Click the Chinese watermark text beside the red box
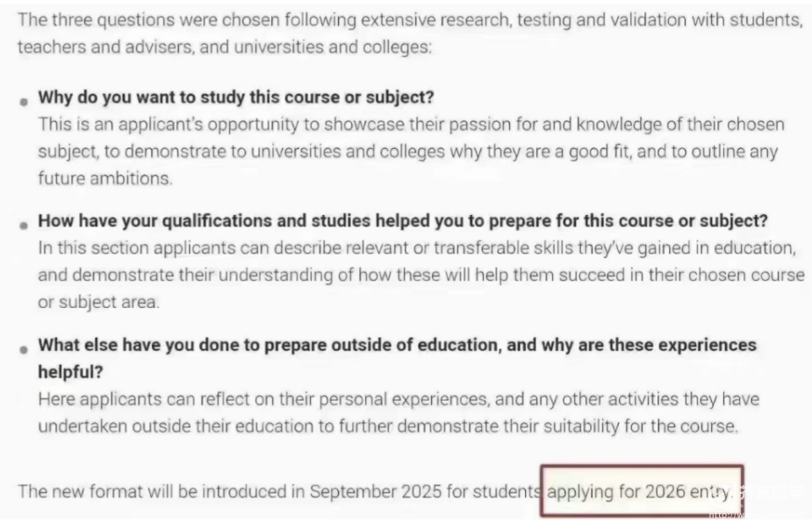This screenshot has height=529, width=812. pos(772,492)
